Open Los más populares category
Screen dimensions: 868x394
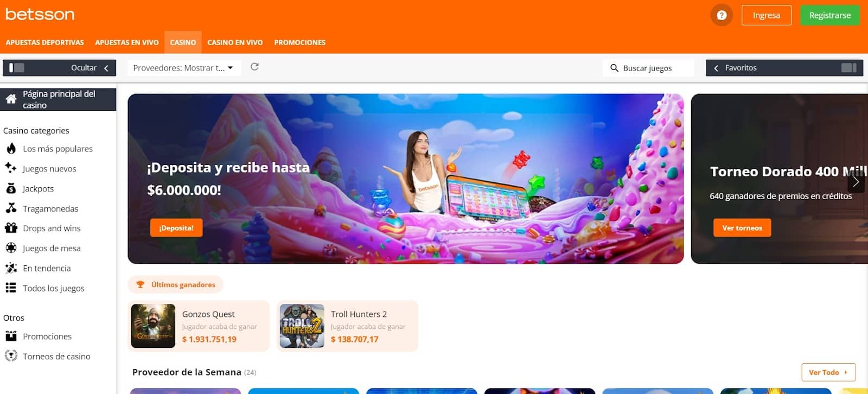[x=58, y=149]
